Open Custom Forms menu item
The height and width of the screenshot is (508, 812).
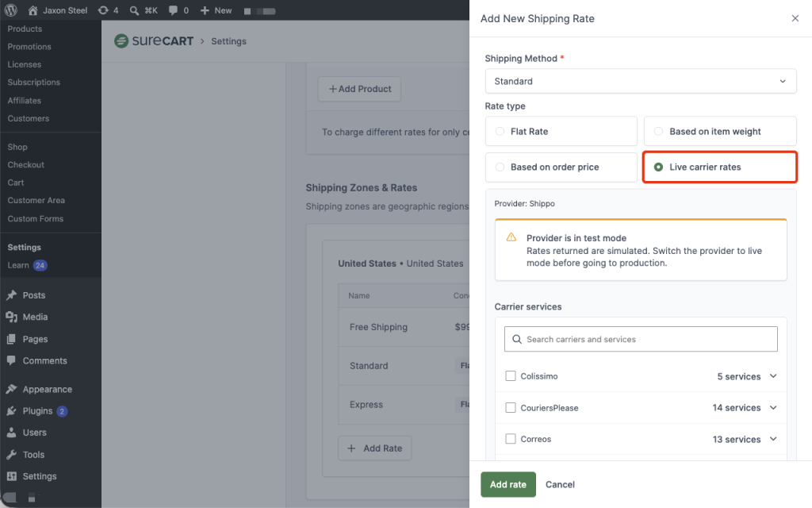[36, 219]
